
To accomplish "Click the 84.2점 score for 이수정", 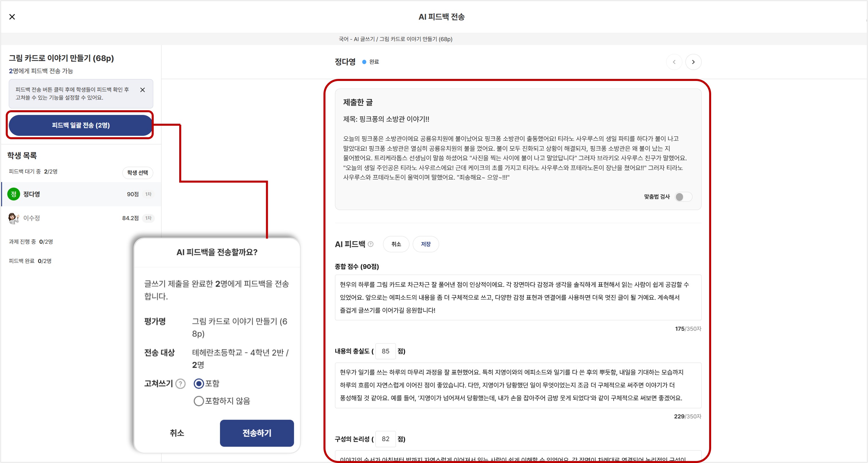I will pos(130,218).
